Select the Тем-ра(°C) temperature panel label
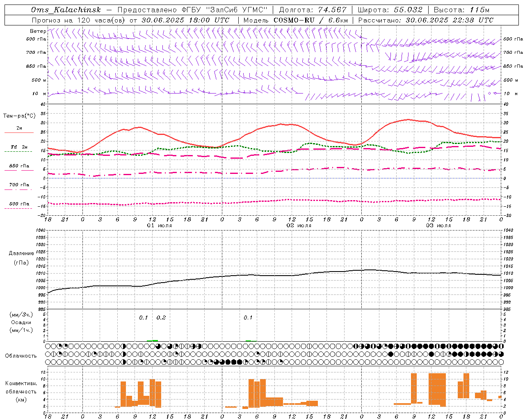 [x=19, y=116]
